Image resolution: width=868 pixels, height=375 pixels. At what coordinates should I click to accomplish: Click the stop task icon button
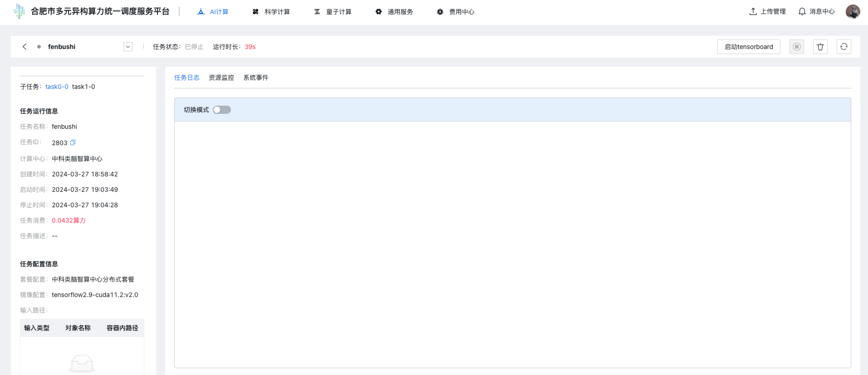796,47
